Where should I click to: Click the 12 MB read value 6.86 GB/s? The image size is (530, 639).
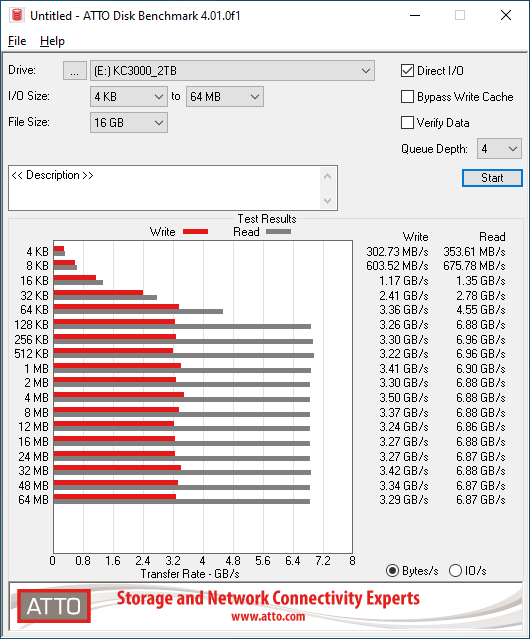(x=481, y=427)
